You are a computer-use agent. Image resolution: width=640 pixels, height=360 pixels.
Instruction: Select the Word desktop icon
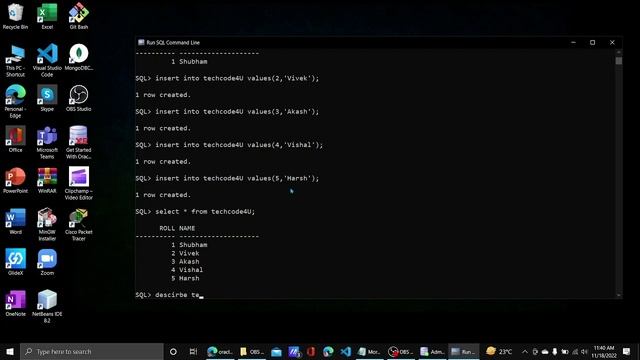coord(16,221)
